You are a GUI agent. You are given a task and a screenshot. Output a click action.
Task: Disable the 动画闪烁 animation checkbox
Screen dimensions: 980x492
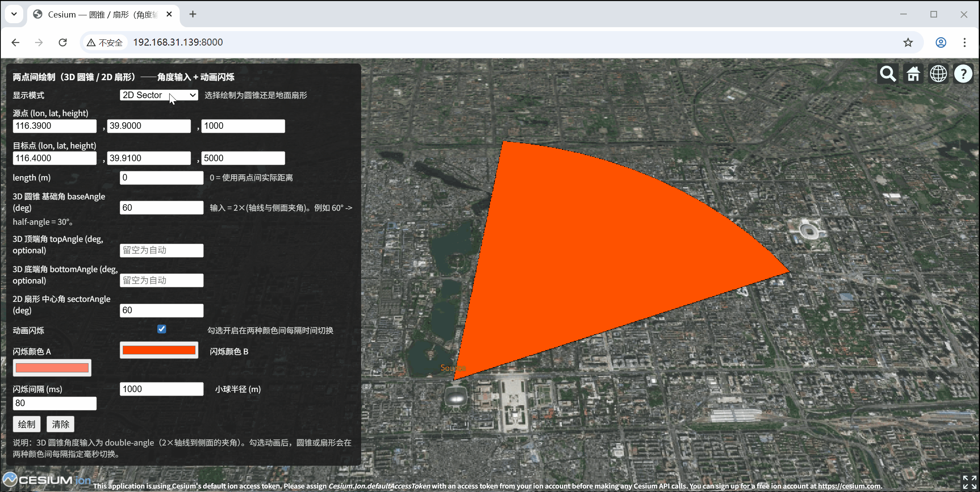pyautogui.click(x=162, y=329)
